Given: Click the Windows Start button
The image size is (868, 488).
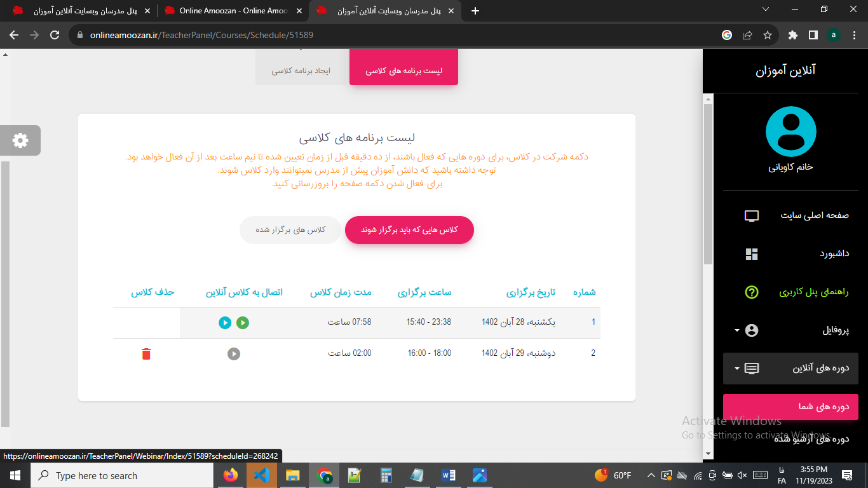Looking at the screenshot, I should [15, 475].
